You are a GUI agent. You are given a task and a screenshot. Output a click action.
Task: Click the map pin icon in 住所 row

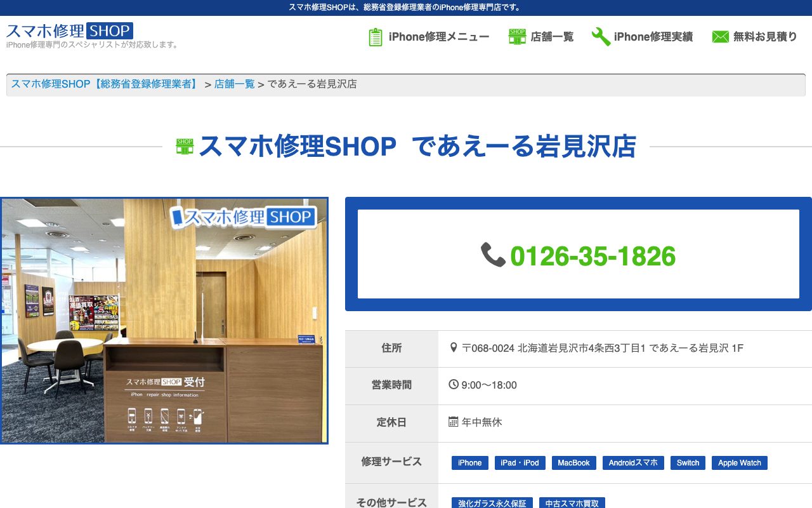(454, 347)
